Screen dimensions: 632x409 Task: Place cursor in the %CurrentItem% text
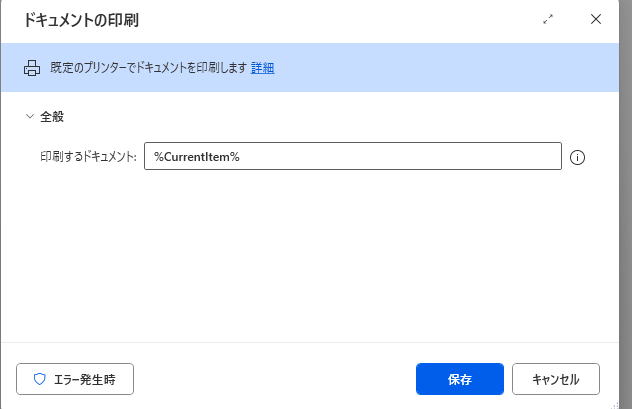197,156
